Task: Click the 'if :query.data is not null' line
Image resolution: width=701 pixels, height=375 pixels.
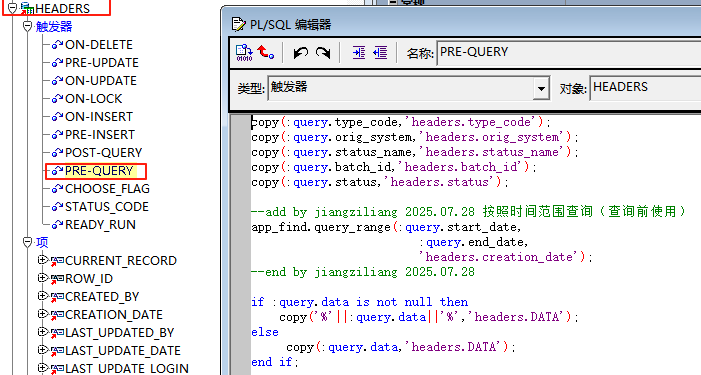Action: pos(359,302)
